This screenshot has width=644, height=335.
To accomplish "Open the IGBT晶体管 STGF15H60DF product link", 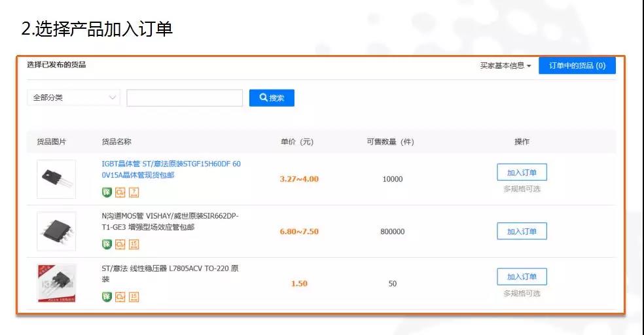I will point(171,169).
